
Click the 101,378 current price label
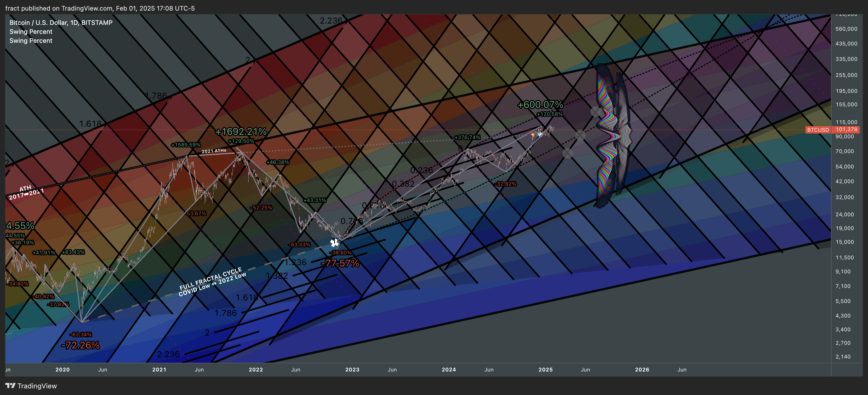point(846,130)
